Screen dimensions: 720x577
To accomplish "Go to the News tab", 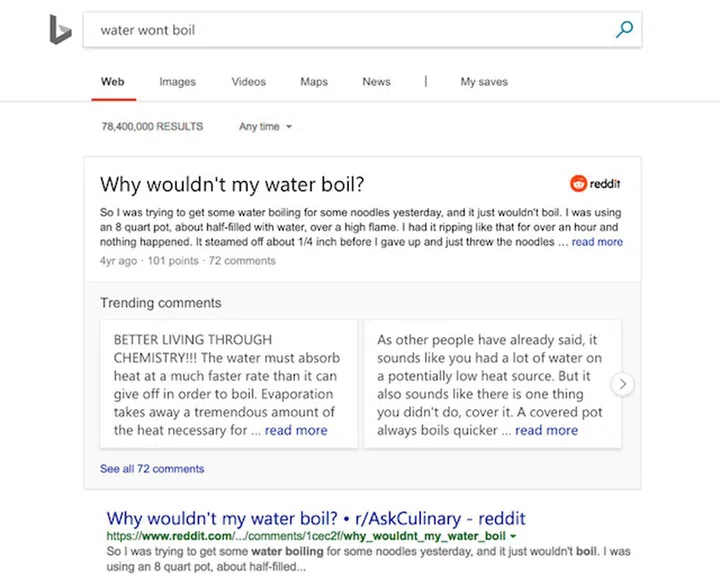I will [x=377, y=82].
